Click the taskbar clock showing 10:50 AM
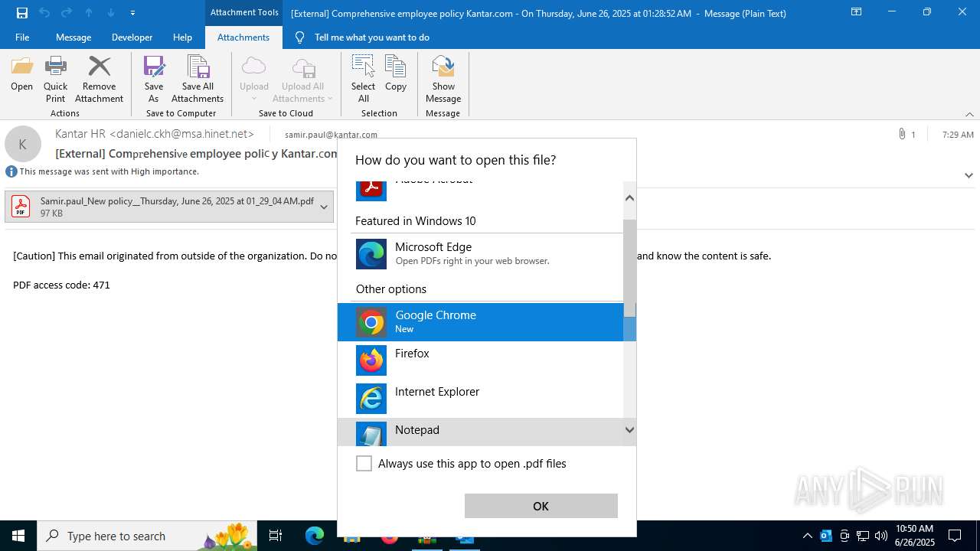This screenshot has width=980, height=551. [x=914, y=536]
